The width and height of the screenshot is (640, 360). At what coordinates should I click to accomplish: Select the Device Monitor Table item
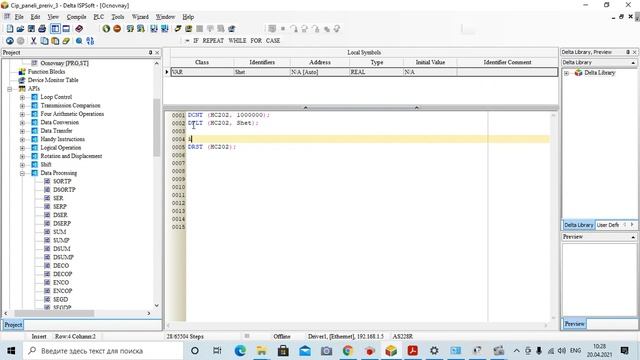click(53, 80)
